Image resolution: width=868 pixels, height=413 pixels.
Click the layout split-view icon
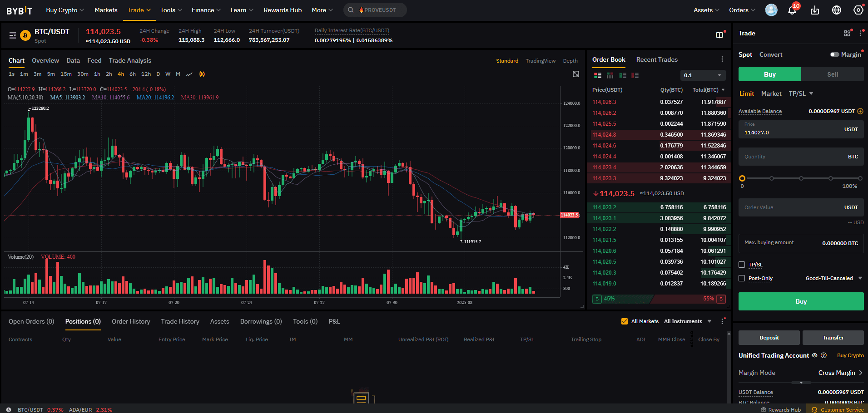[719, 35]
